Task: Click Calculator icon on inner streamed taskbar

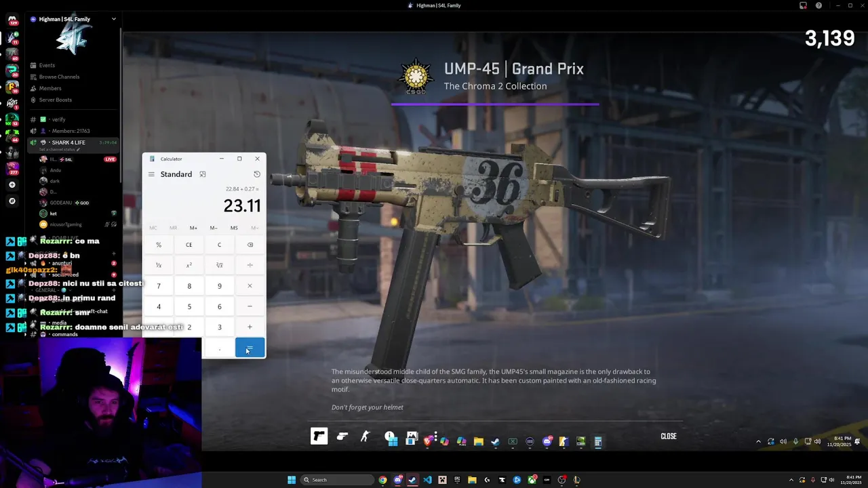Action: 597,441
